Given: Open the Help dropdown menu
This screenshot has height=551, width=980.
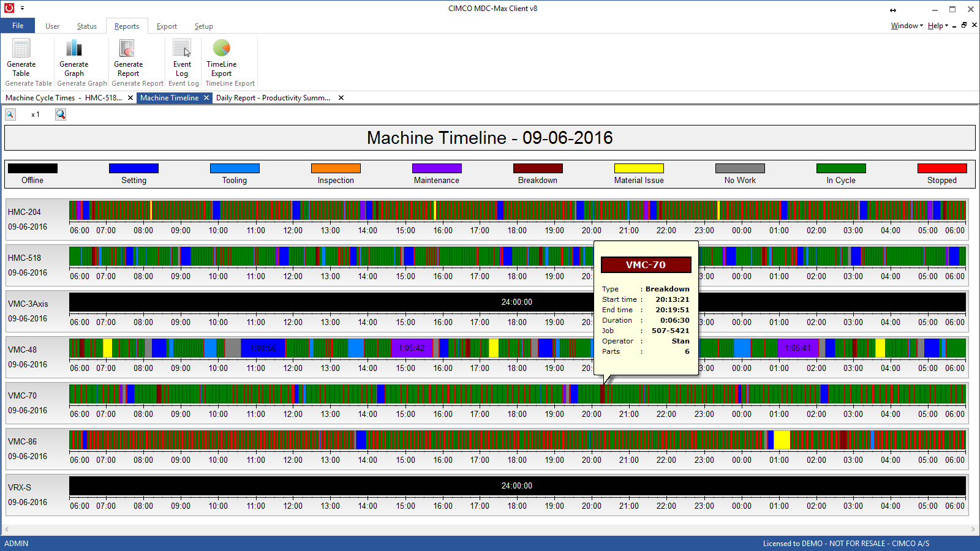Looking at the screenshot, I should (937, 26).
